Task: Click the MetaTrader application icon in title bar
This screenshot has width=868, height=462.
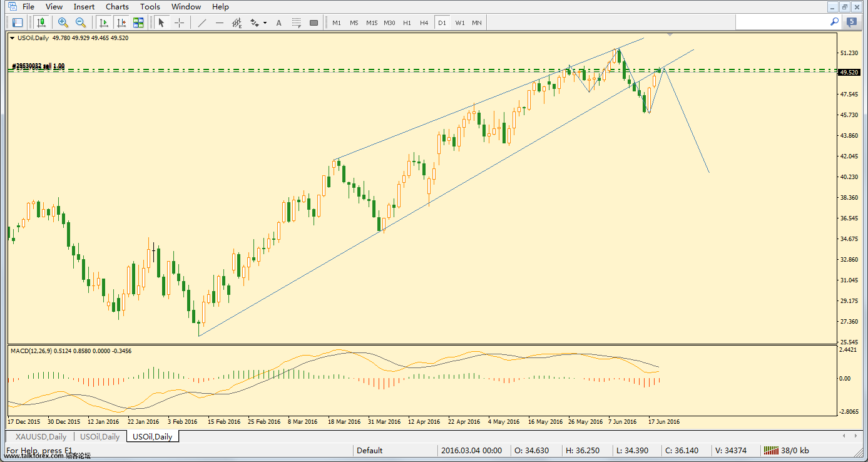Action: click(x=12, y=6)
